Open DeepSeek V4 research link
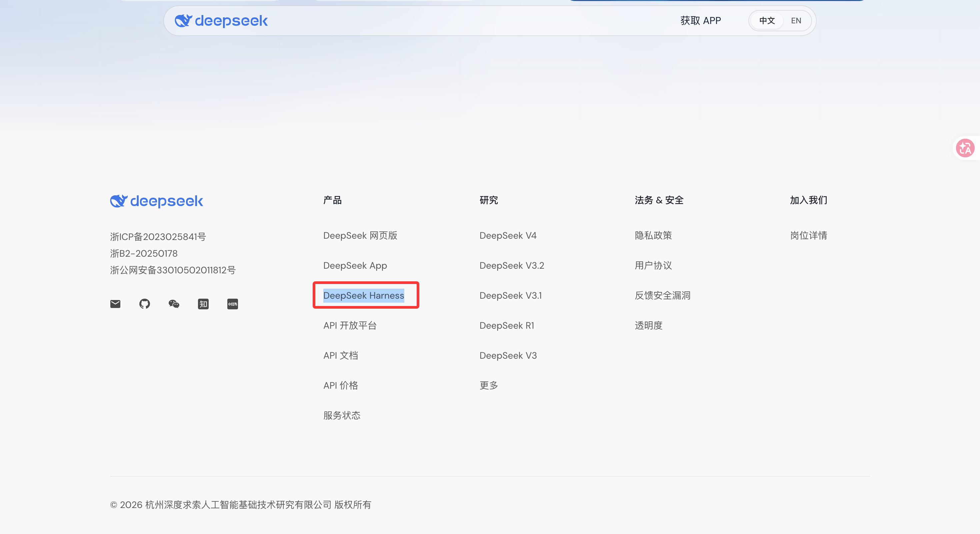The width and height of the screenshot is (980, 534). pyautogui.click(x=508, y=235)
